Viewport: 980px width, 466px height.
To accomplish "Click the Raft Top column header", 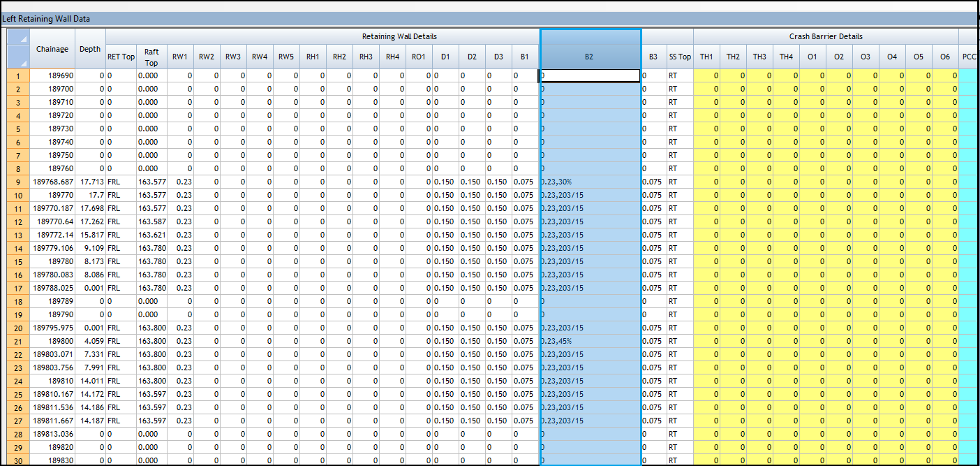I will (151, 57).
